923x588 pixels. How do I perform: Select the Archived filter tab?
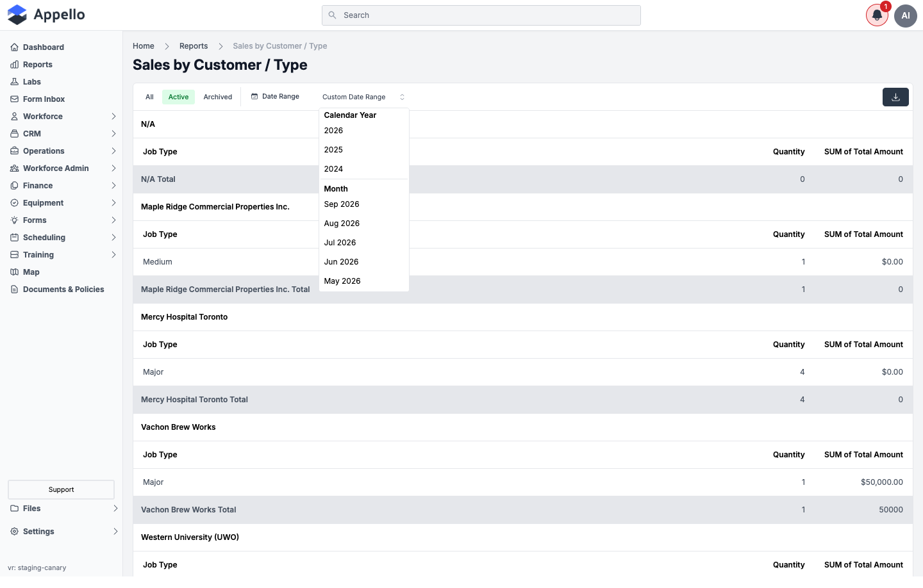click(x=218, y=97)
